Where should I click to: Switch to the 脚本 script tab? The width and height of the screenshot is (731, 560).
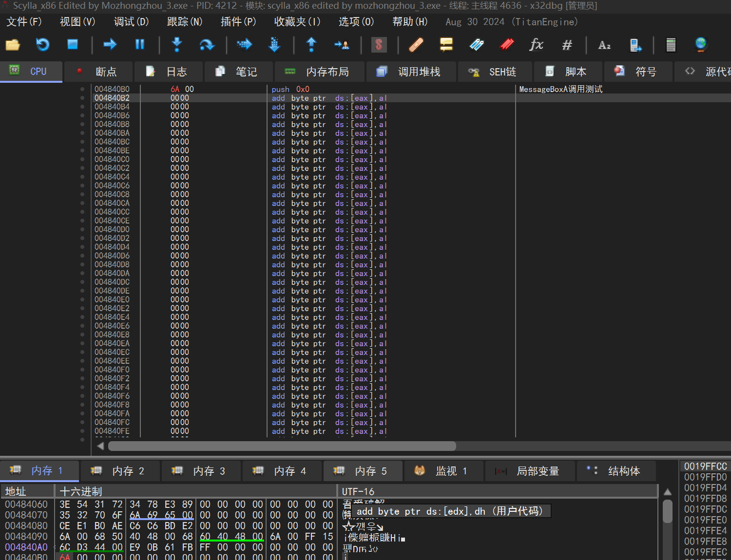coord(568,72)
